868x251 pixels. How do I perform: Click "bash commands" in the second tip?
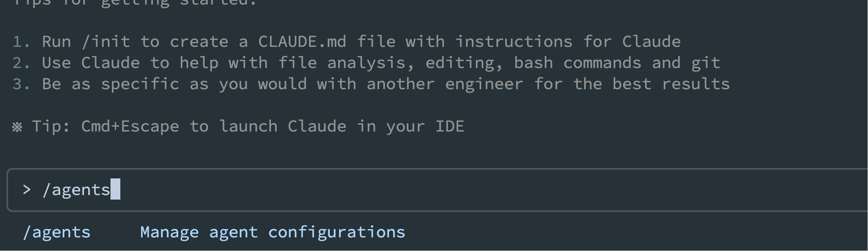577,63
